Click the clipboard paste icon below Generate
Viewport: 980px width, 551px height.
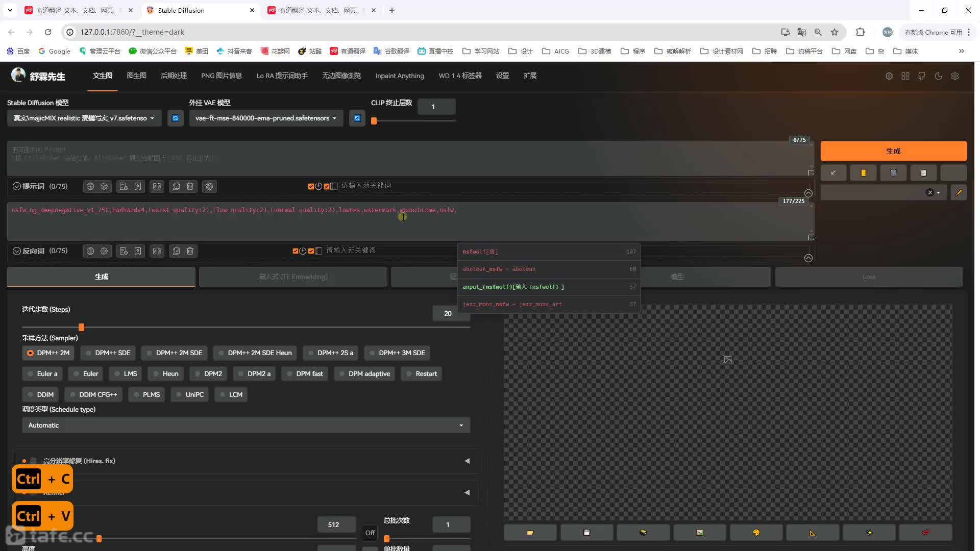tap(923, 173)
